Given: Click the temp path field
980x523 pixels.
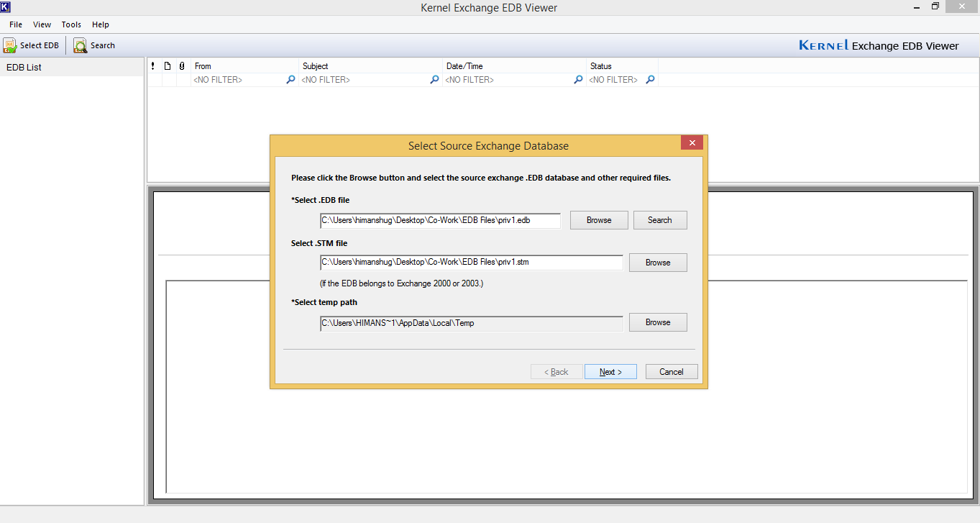Looking at the screenshot, I should pos(472,323).
